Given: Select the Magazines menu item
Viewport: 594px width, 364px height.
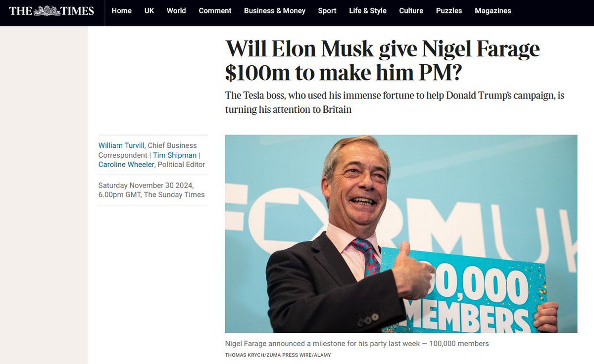Looking at the screenshot, I should point(493,11).
